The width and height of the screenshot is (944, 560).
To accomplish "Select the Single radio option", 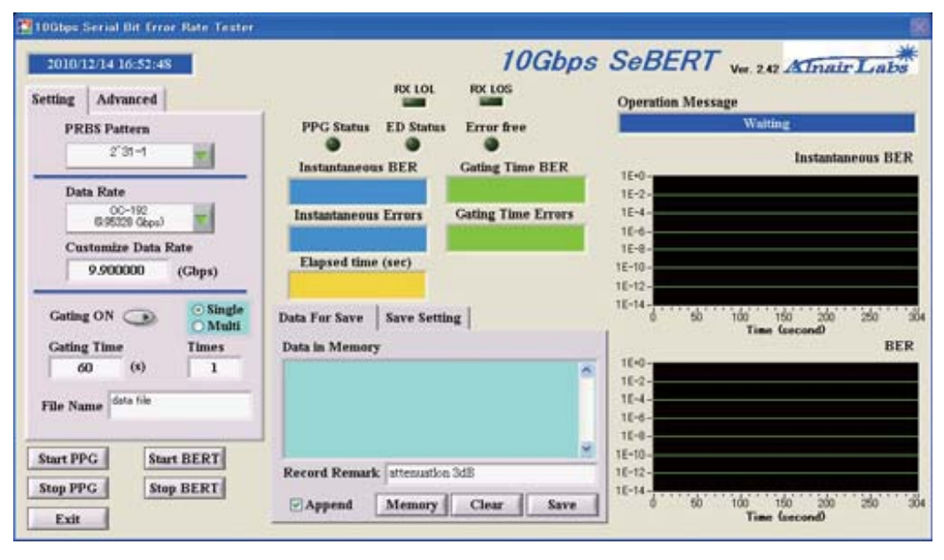I will (x=218, y=309).
